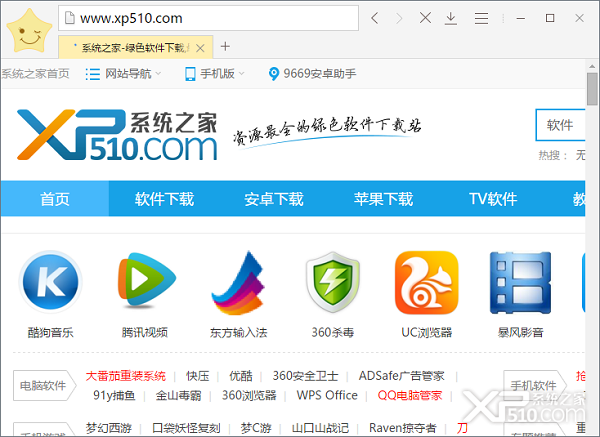This screenshot has height=437, width=600.
Task: Open the 安卓下载 navigation tab
Action: click(274, 199)
